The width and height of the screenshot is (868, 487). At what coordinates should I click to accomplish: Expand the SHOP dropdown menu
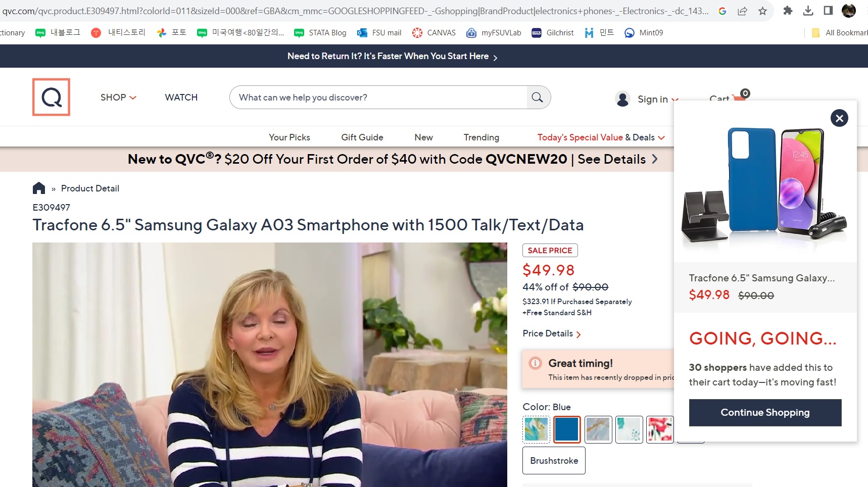pos(118,98)
